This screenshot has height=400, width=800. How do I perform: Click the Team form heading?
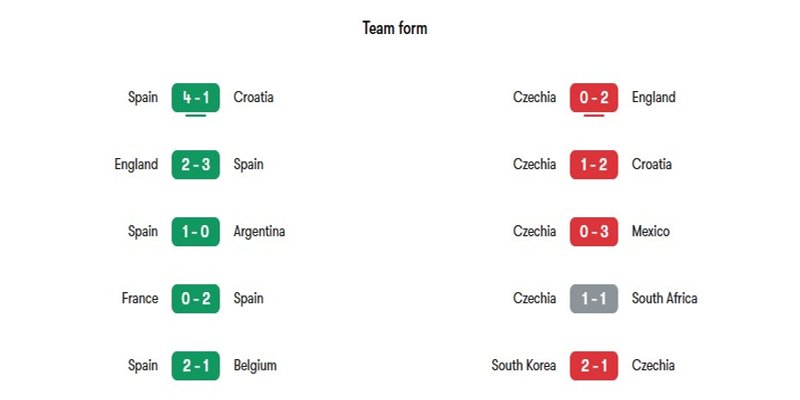pos(395,28)
